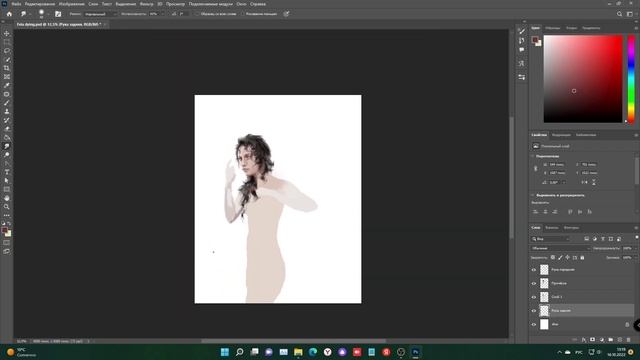The width and height of the screenshot is (640, 360).
Task: Open layer fill 'Заливка' dropdown arrow
Action: pos(636,258)
